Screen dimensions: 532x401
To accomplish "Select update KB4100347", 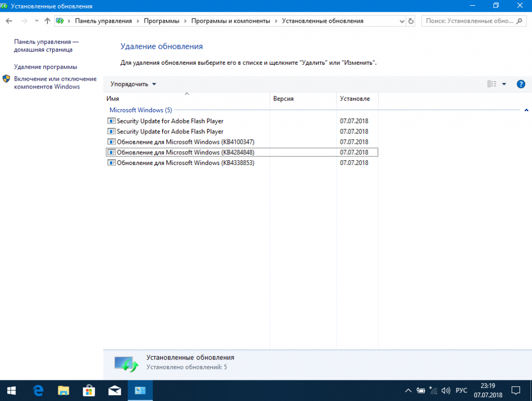I will [242, 142].
